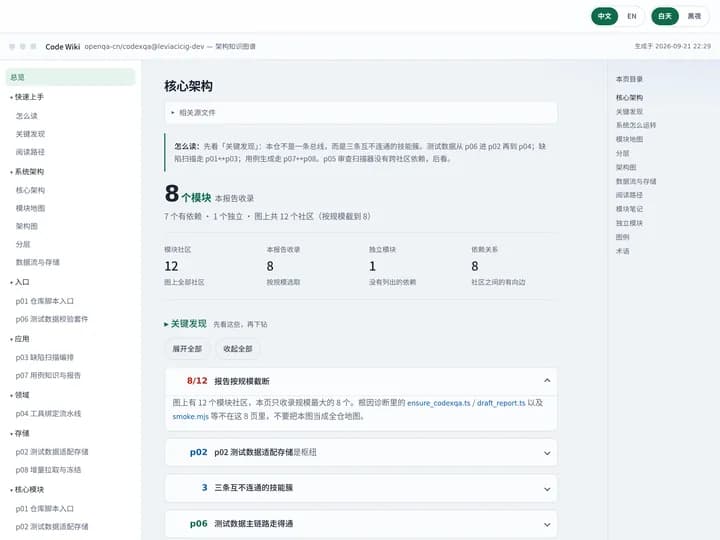Expand the p02 测试数据适配存储是枢纽 card
Image resolution: width=720 pixels, height=540 pixels.
tap(361, 452)
